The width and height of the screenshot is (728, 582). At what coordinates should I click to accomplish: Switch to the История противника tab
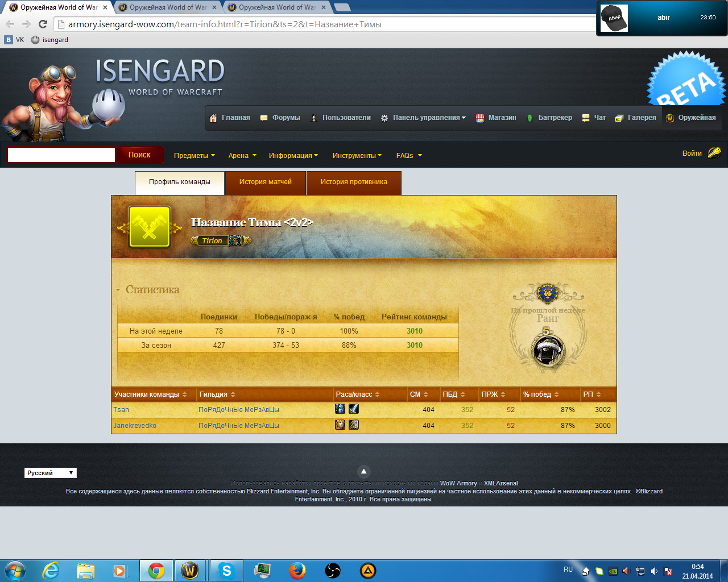[354, 182]
